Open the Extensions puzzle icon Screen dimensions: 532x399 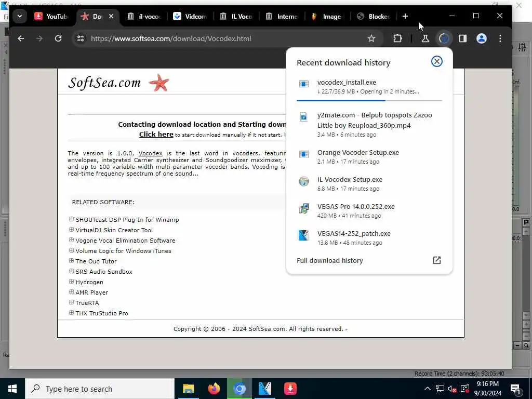[x=397, y=38]
